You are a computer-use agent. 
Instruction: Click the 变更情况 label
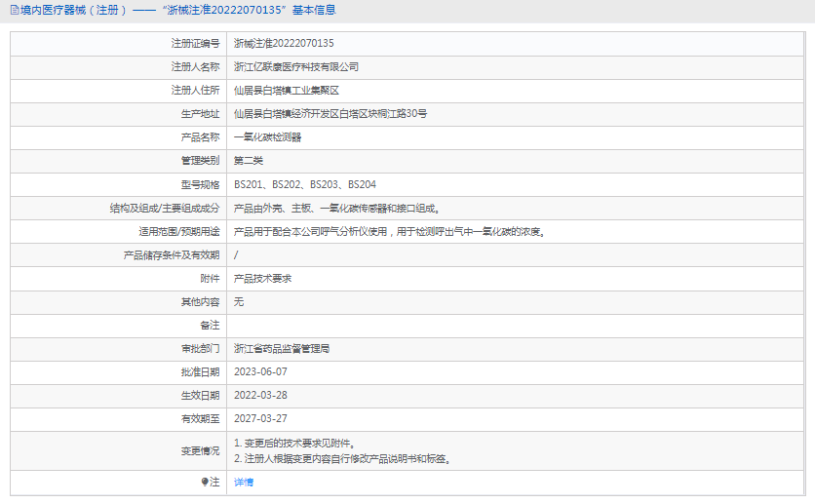coord(200,451)
